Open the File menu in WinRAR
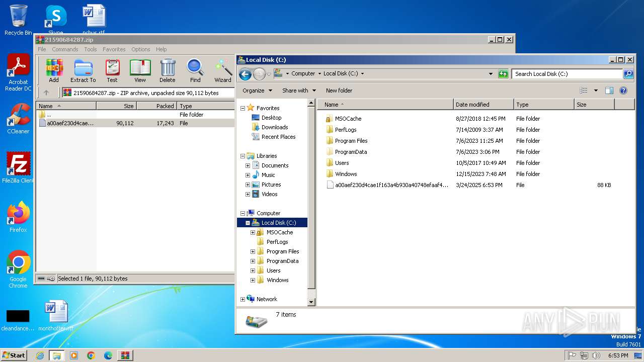This screenshot has height=362, width=644. 42,49
